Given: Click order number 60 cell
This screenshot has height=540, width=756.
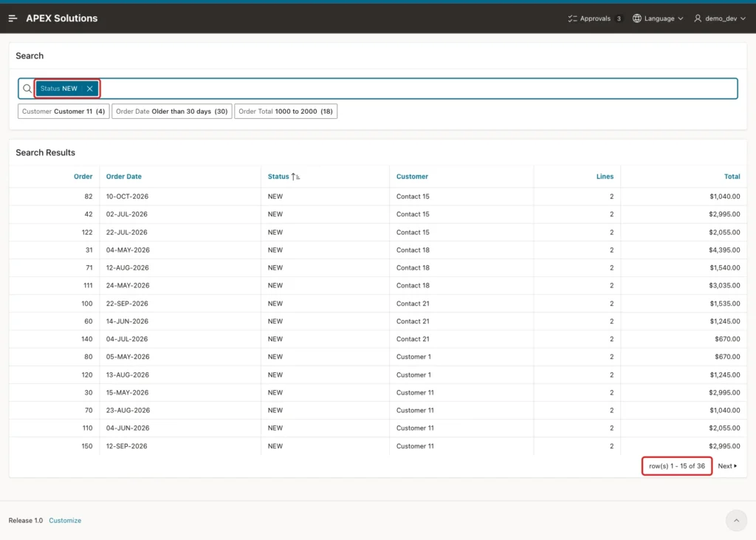Looking at the screenshot, I should tap(89, 321).
